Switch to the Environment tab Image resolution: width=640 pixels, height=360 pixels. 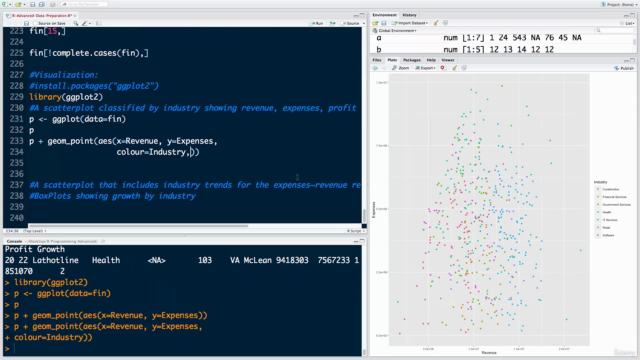pyautogui.click(x=384, y=15)
